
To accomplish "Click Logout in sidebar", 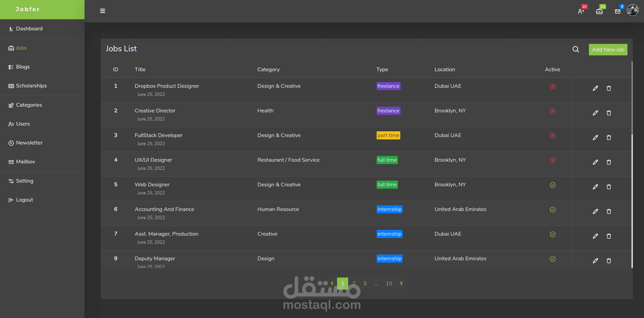I will pos(42,200).
